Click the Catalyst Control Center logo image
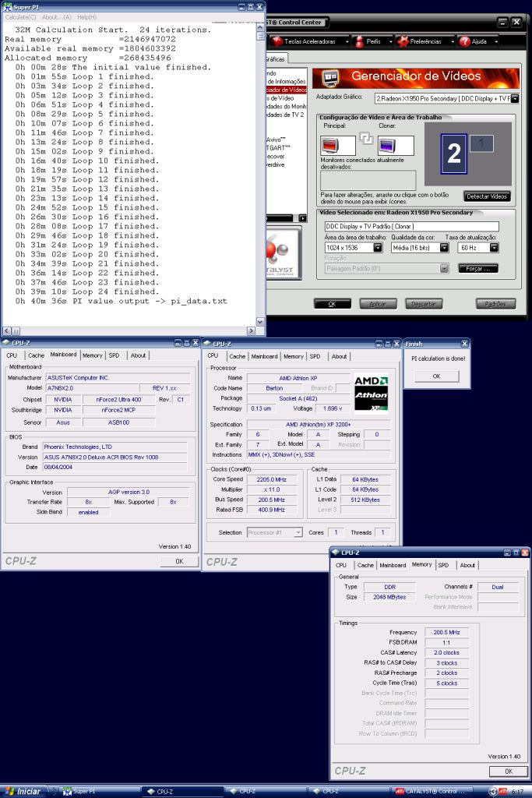This screenshot has width=532, height=798. click(x=284, y=252)
